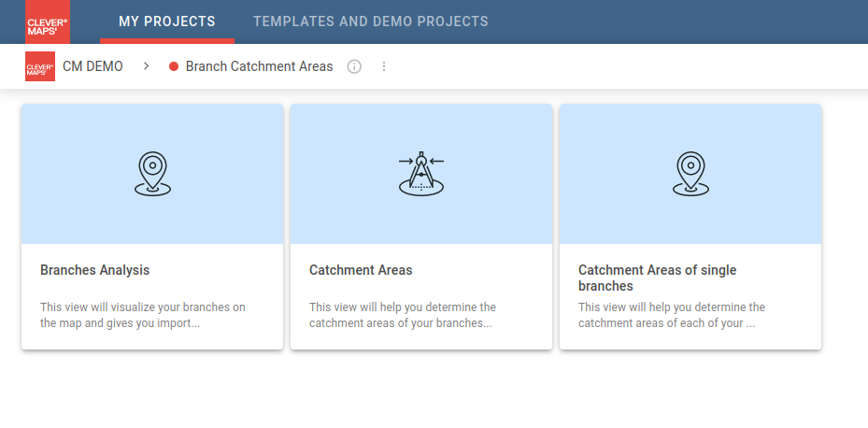
Task: Open the Branches Analysis view title
Action: pos(94,270)
